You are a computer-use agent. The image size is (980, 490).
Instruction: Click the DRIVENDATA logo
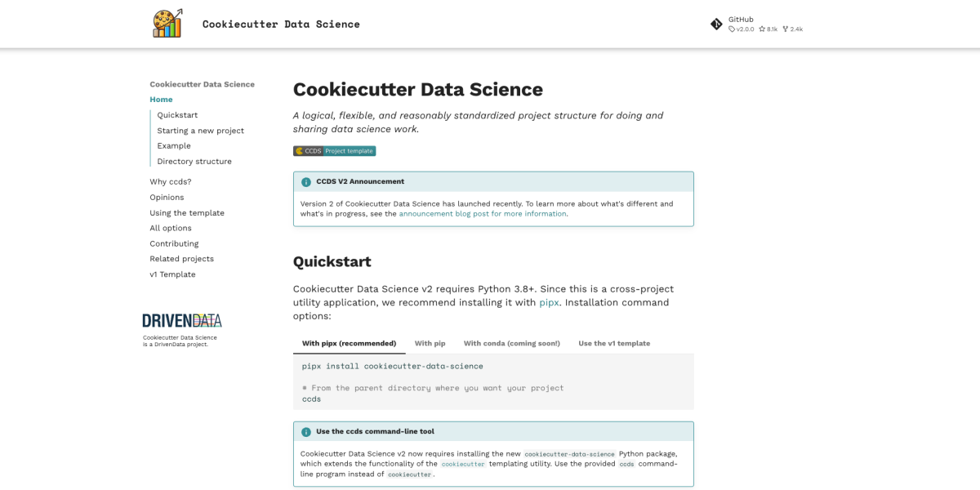[x=181, y=320]
